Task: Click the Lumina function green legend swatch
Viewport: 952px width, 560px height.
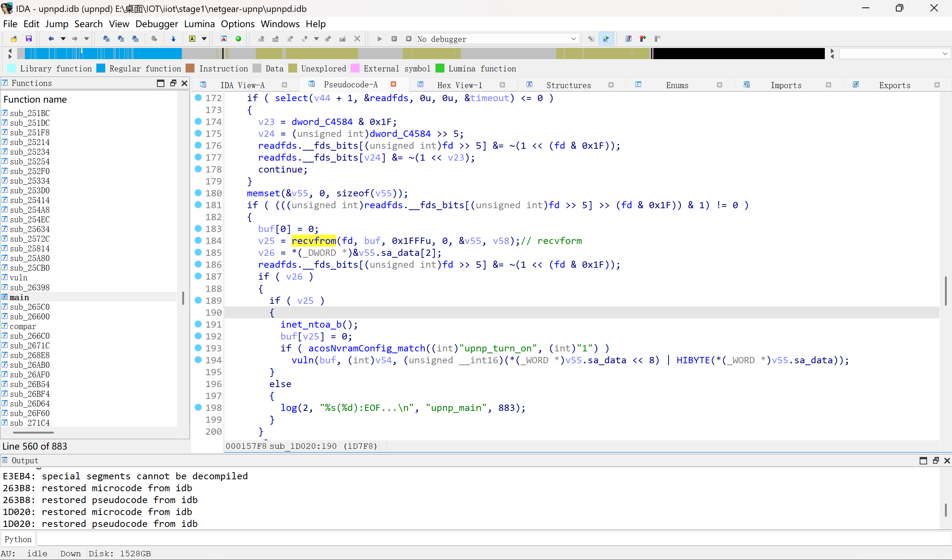Action: pos(440,68)
